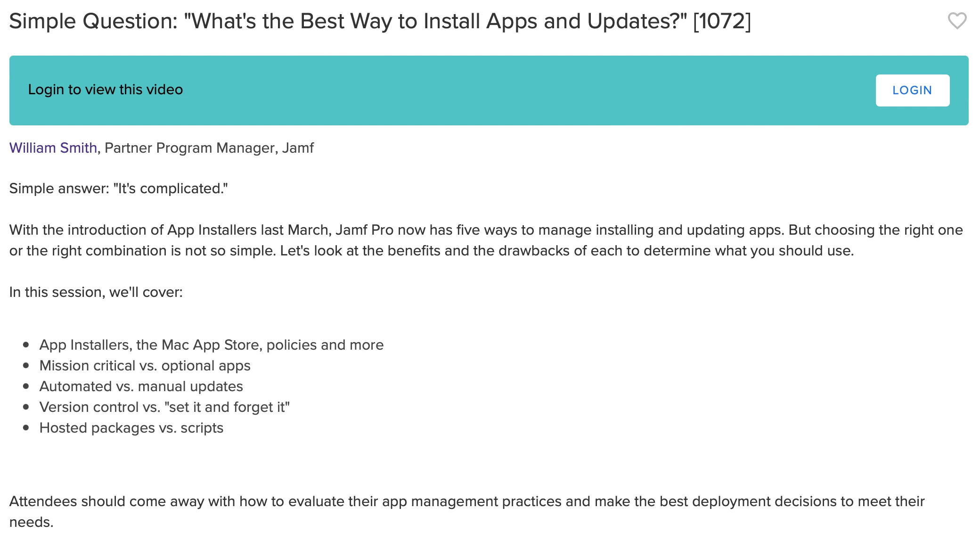980x541 pixels.
Task: Click bullet "Mission critical vs. optional apps"
Action: click(145, 366)
